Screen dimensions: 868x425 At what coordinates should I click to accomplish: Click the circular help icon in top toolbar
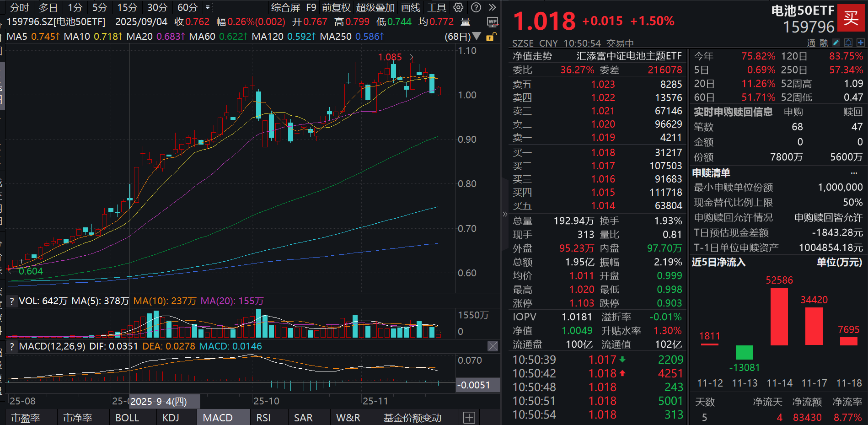[x=476, y=7]
